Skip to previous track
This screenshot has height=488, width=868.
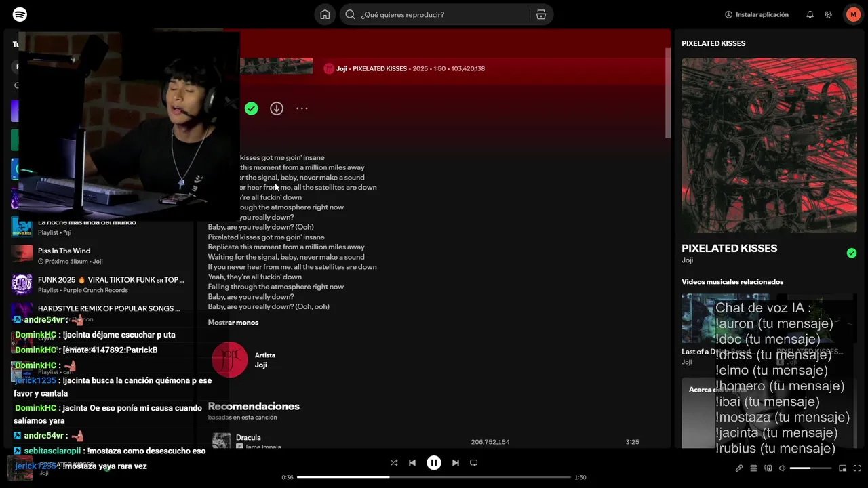[412, 463]
